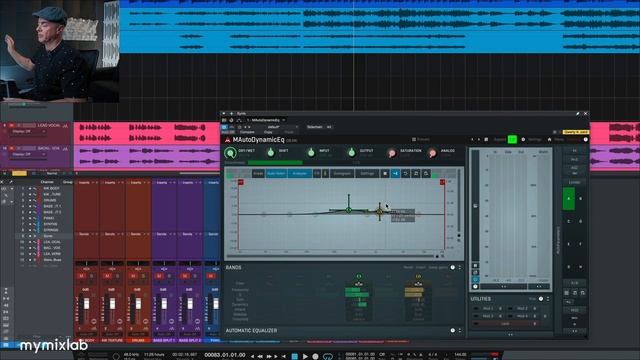This screenshot has width=640, height=360.
Task: Click the Input gain knob
Action: [311, 153]
